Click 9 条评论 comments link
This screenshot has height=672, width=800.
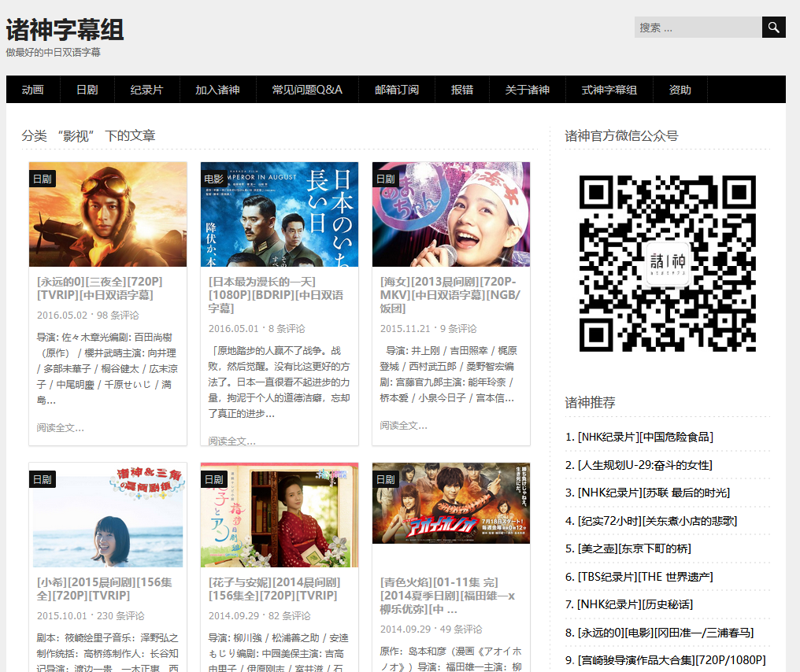point(458,328)
